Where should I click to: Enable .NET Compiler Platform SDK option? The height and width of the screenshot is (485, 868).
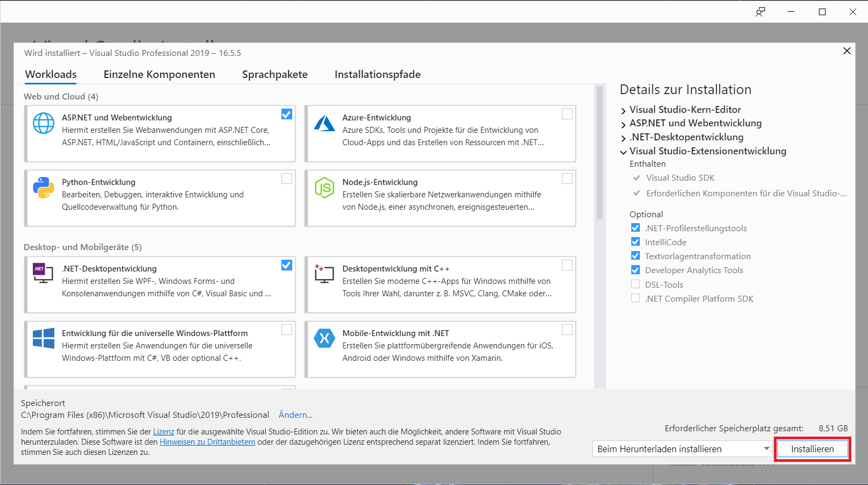tap(636, 298)
